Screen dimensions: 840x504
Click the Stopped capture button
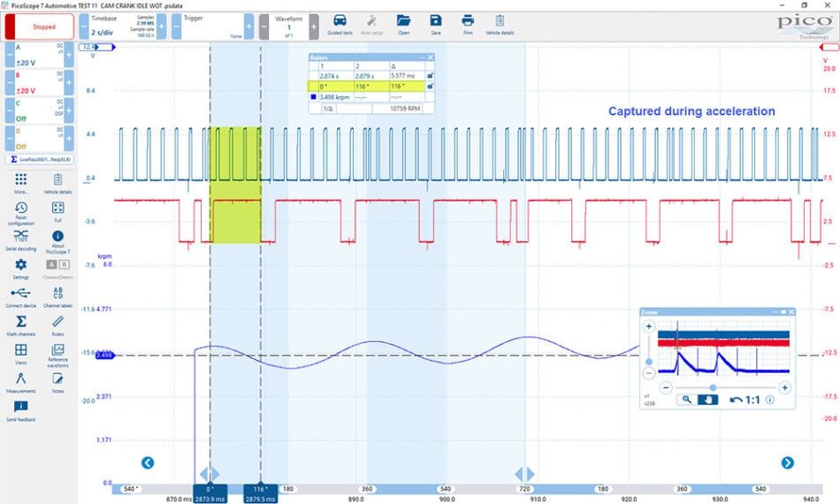(40, 27)
